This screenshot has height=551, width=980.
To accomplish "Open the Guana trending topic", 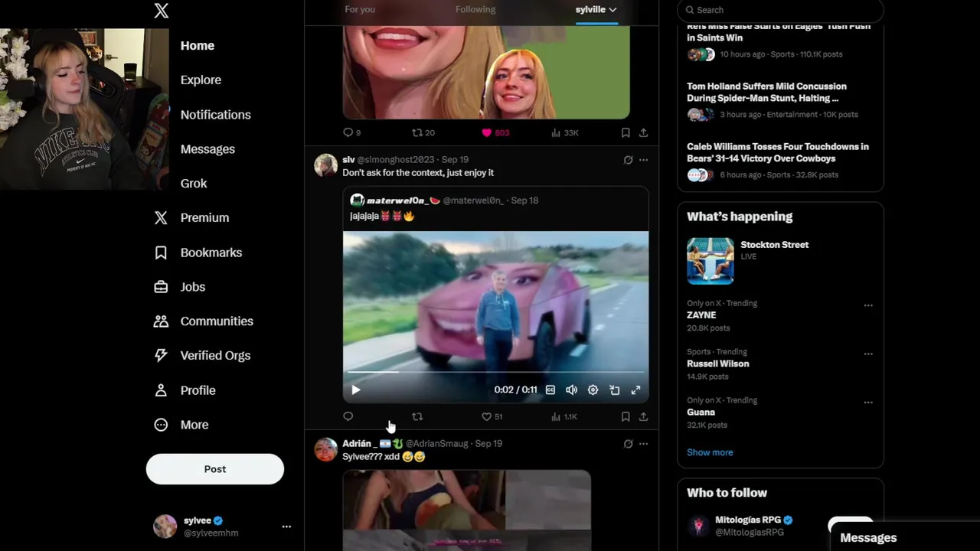I will pyautogui.click(x=701, y=412).
